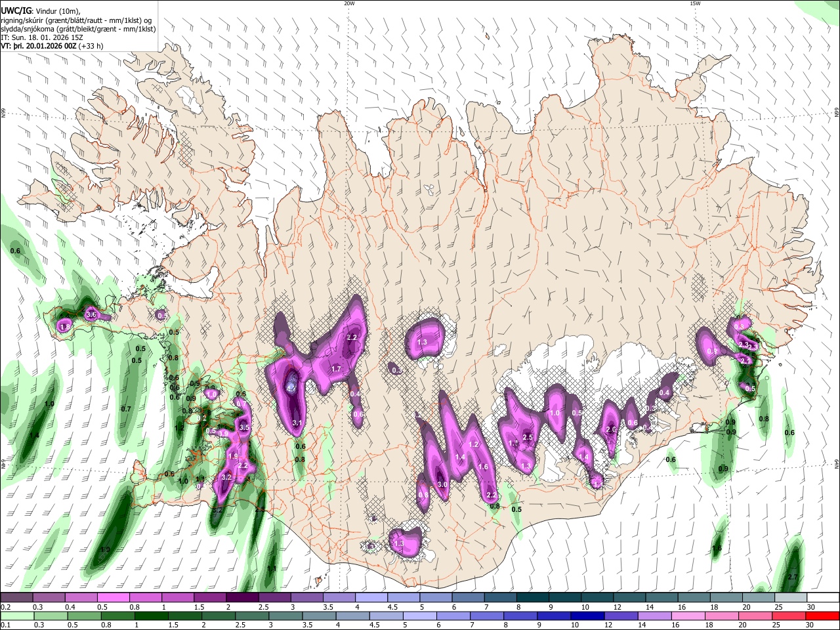Pick the darkest purple swatch labeled 2 in the top scale

pos(242,598)
